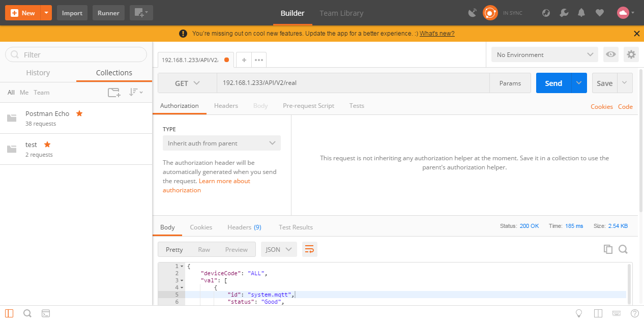This screenshot has width=644, height=321.
Task: Switch to the History tab
Action: tap(38, 73)
